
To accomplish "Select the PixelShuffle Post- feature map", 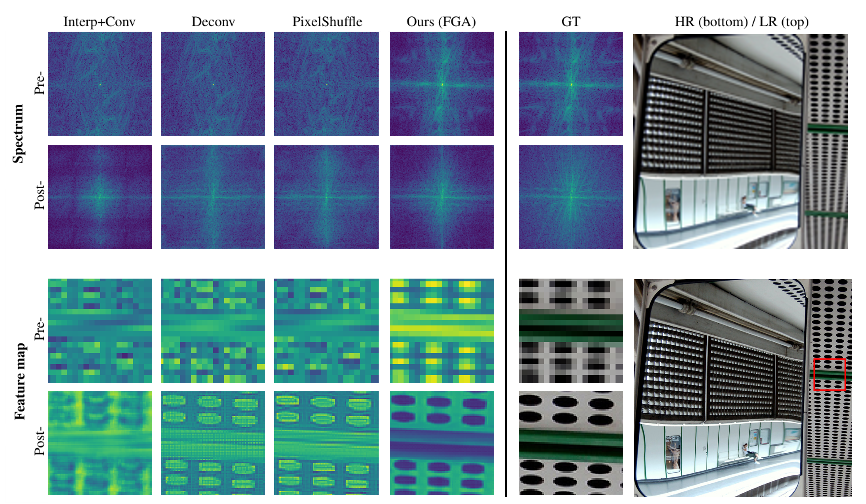I will pyautogui.click(x=326, y=444).
